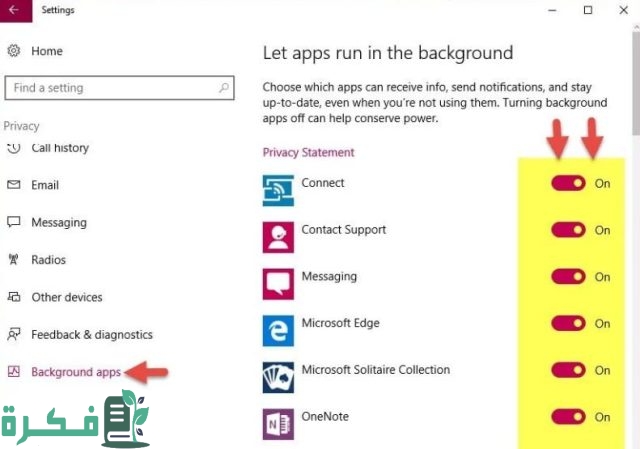
Task: Click the Connect app icon
Action: pos(278,190)
